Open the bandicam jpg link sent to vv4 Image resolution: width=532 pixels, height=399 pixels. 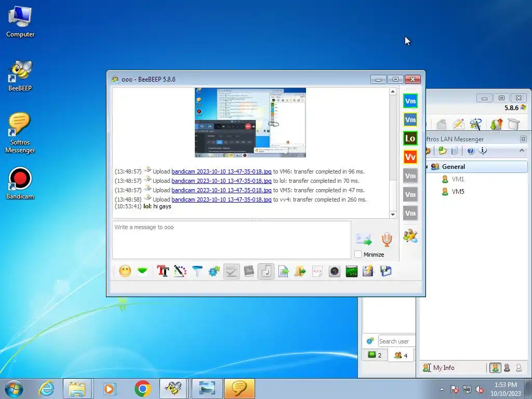[221, 199]
